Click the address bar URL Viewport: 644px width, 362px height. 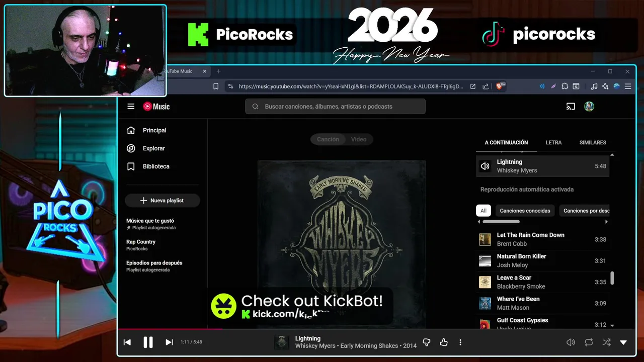[x=351, y=86]
